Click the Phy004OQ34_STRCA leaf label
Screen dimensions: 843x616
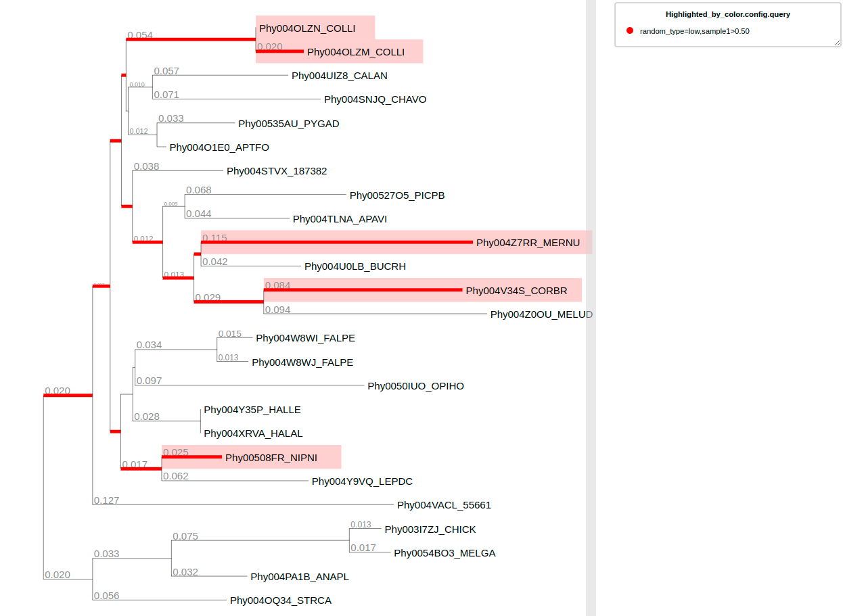coord(281,600)
